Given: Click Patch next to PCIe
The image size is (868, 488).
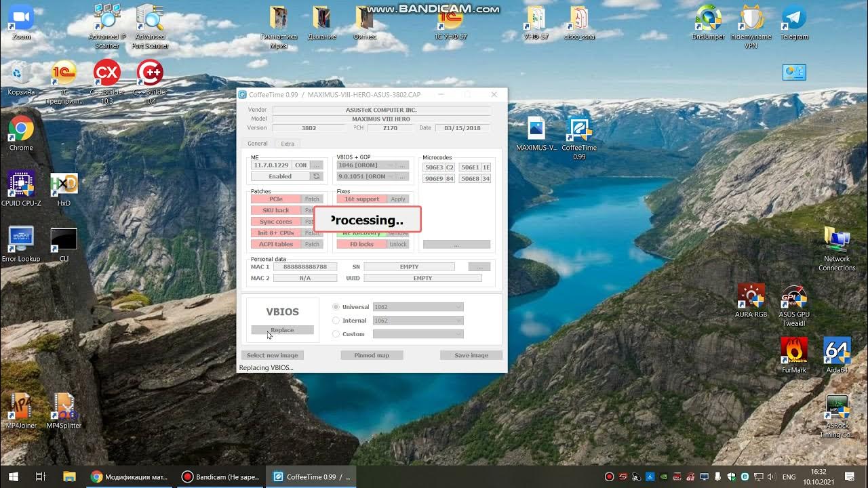Looking at the screenshot, I should pos(312,199).
